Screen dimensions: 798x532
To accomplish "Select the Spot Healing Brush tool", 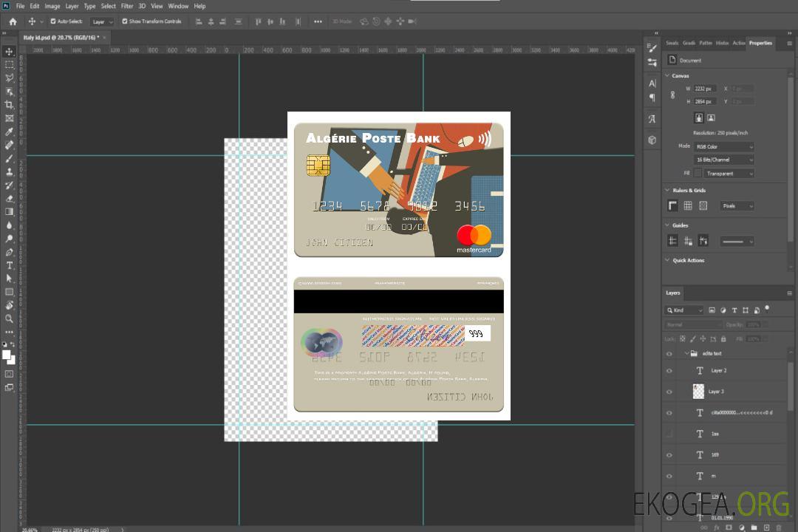I will click(x=9, y=145).
